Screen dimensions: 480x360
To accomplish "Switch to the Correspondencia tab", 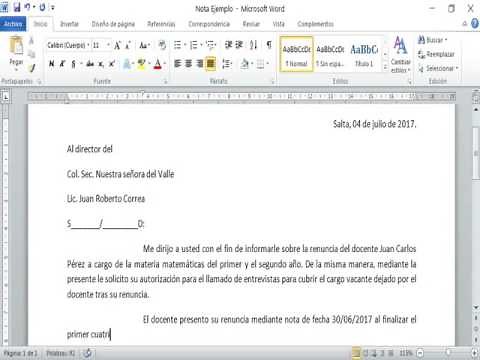I will pos(209,24).
